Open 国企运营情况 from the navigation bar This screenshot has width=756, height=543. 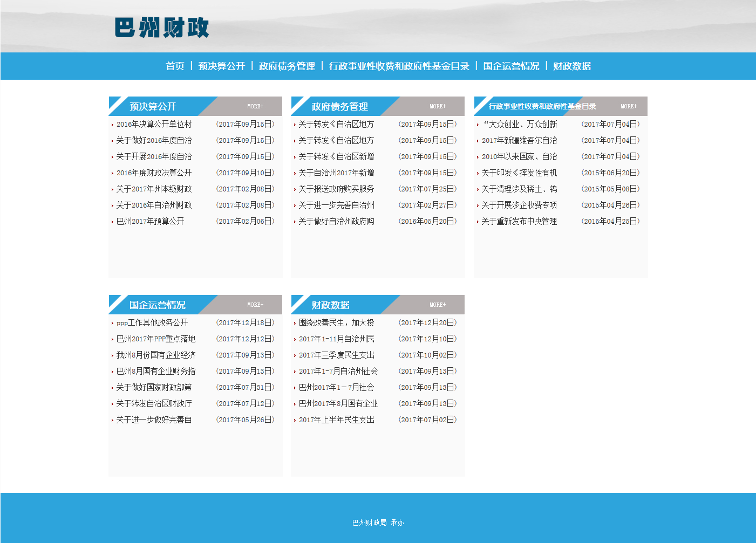click(x=511, y=66)
